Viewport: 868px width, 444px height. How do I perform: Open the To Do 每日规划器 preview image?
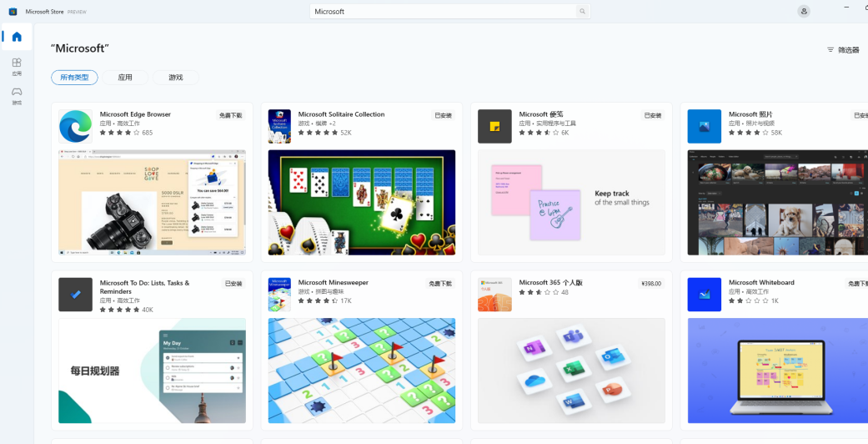pyautogui.click(x=153, y=371)
